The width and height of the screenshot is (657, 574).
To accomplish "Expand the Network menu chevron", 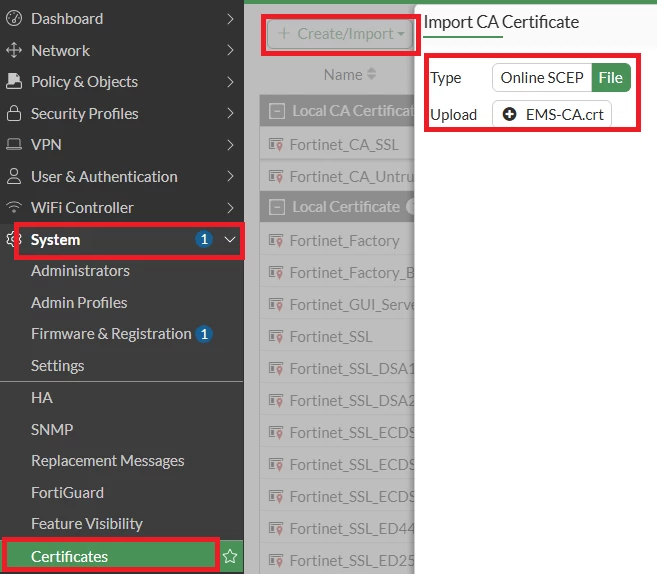I will point(230,50).
